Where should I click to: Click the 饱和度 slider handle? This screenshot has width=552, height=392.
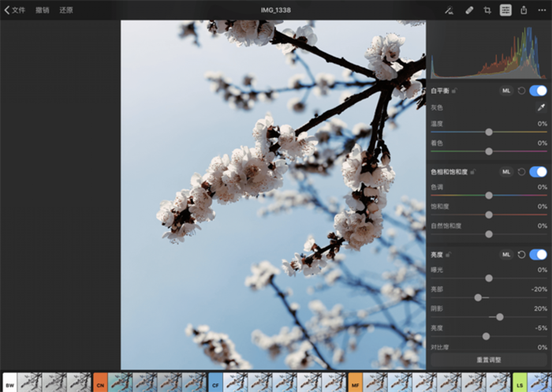(489, 215)
